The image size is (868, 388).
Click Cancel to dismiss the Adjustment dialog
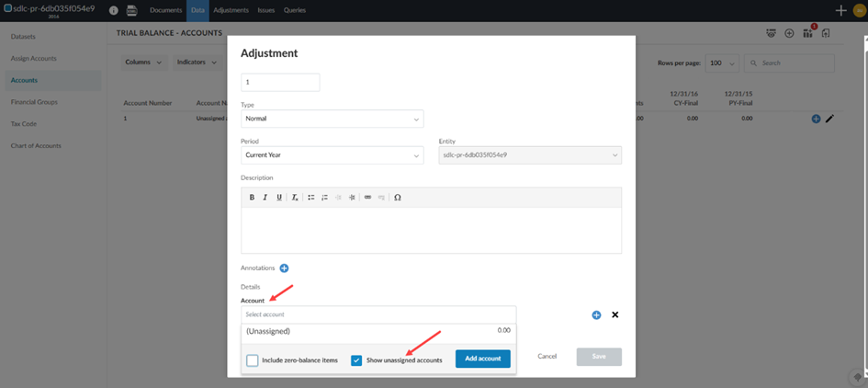[547, 356]
